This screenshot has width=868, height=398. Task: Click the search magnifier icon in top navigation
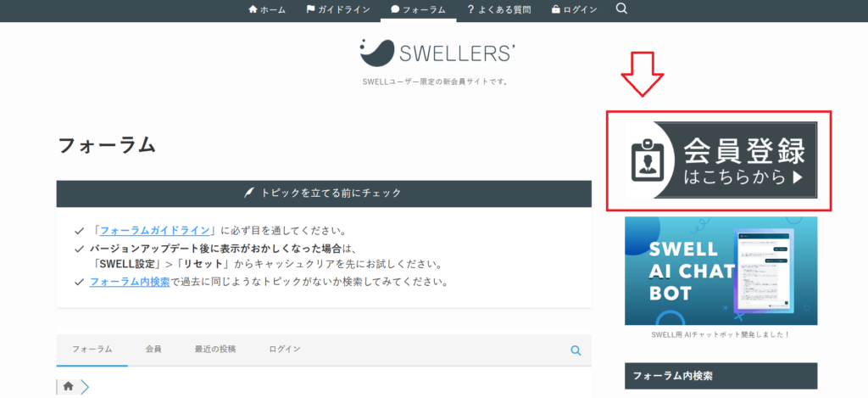[621, 8]
